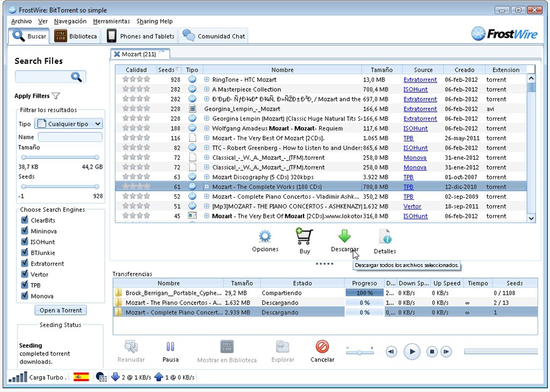The height and width of the screenshot is (392, 550).
Task: Open the Herramientas menu
Action: click(x=111, y=21)
